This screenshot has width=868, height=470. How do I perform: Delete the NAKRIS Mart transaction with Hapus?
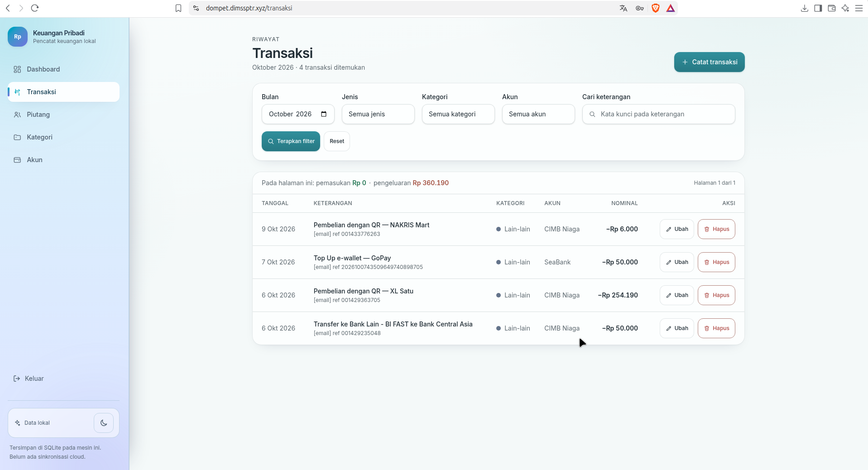716,229
